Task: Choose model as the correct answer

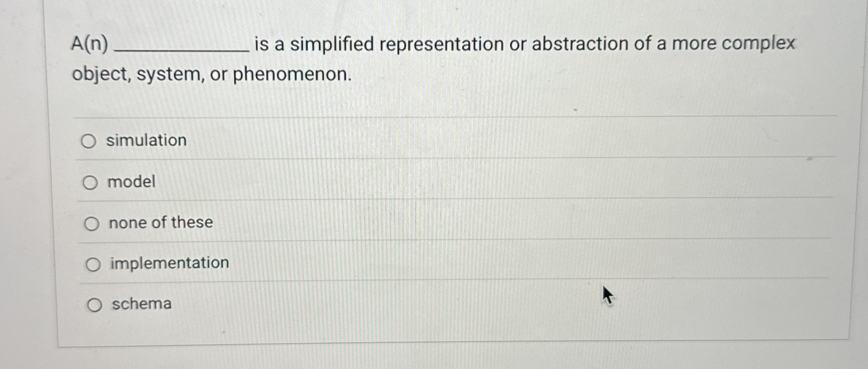Action: coord(91,182)
